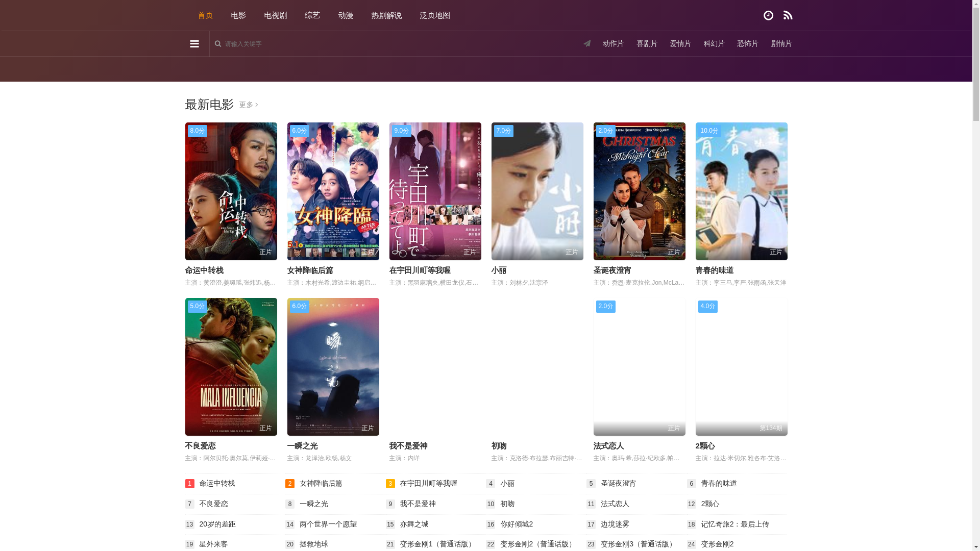Select ranked item 24 变形金刚2
The image size is (980, 551).
point(717,544)
